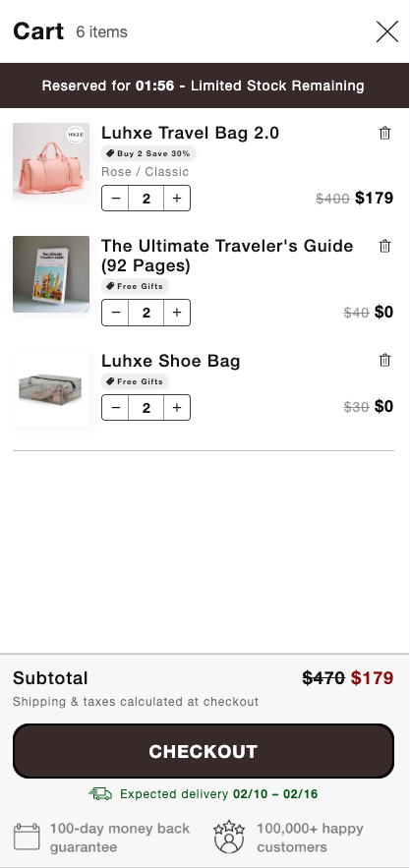Click the Travel Bag quantity field
The width and height of the screenshot is (410, 868).
point(146,199)
